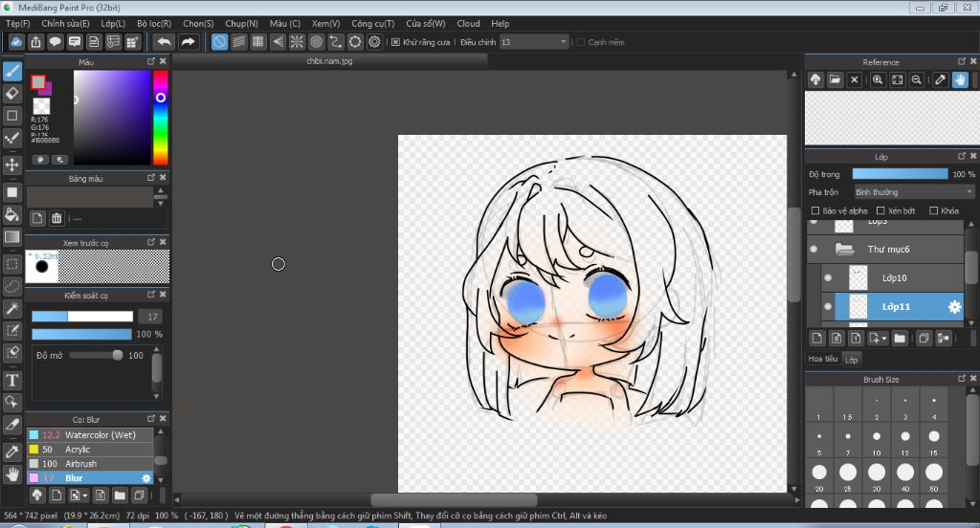Select the Airbrush brush
The image size is (980, 528).
point(90,464)
